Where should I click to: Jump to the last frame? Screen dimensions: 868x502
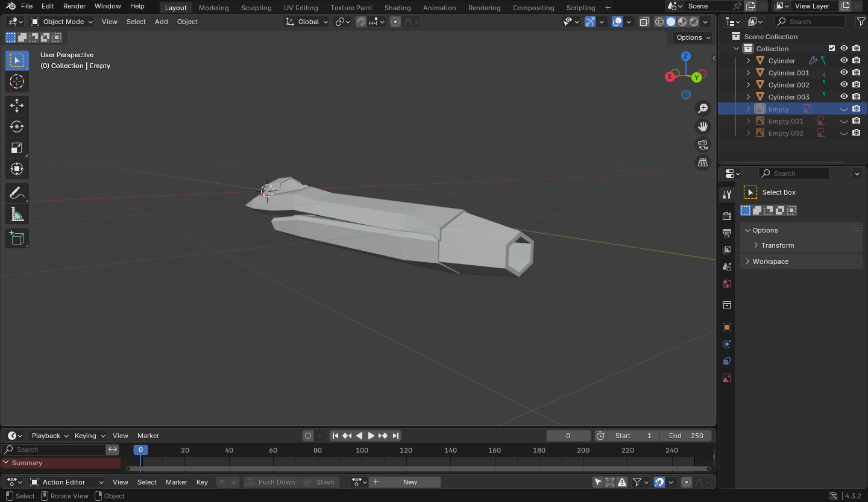tap(395, 436)
